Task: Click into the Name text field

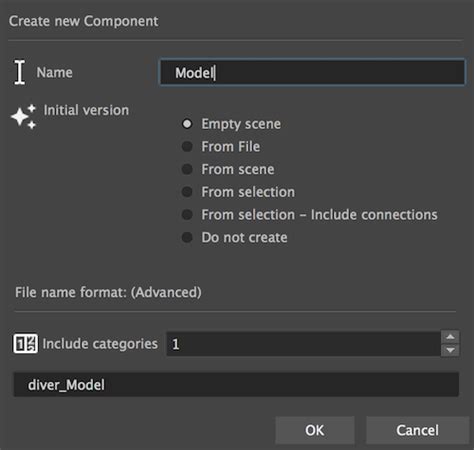Action: [x=312, y=72]
